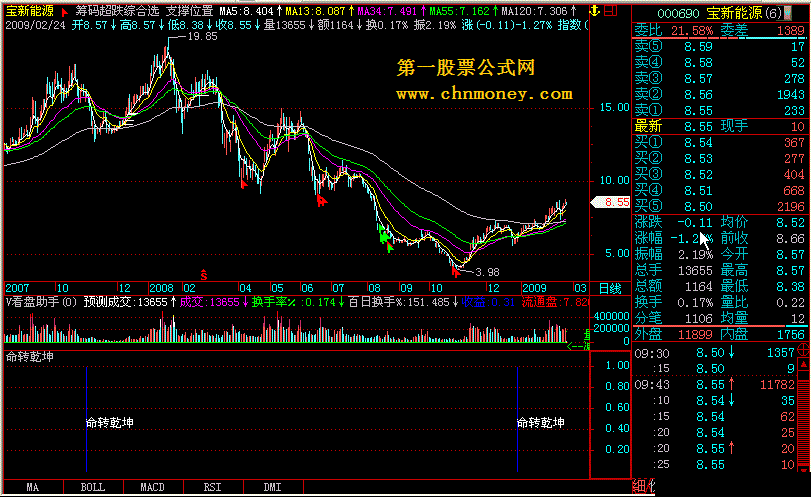Click the red flag next to 宝新能源 title
811x497 pixels.
click(64, 11)
